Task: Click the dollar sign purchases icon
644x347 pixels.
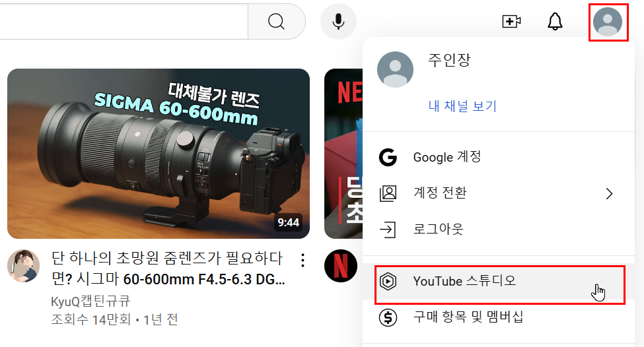Action: tap(388, 317)
